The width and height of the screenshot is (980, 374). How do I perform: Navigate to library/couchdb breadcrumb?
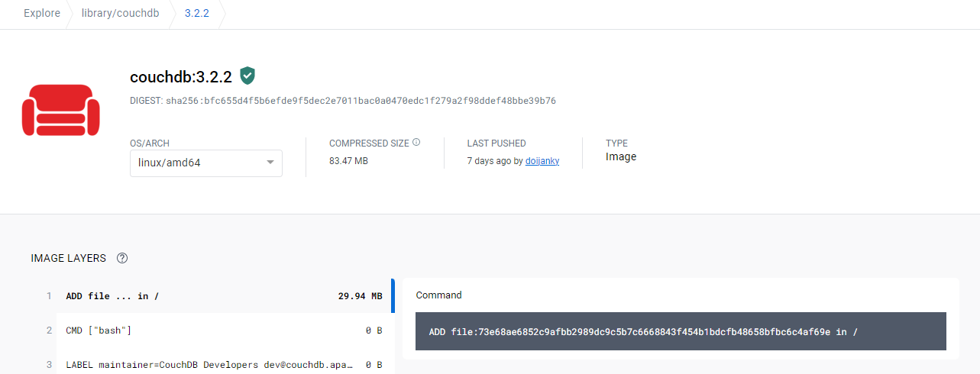(x=121, y=14)
